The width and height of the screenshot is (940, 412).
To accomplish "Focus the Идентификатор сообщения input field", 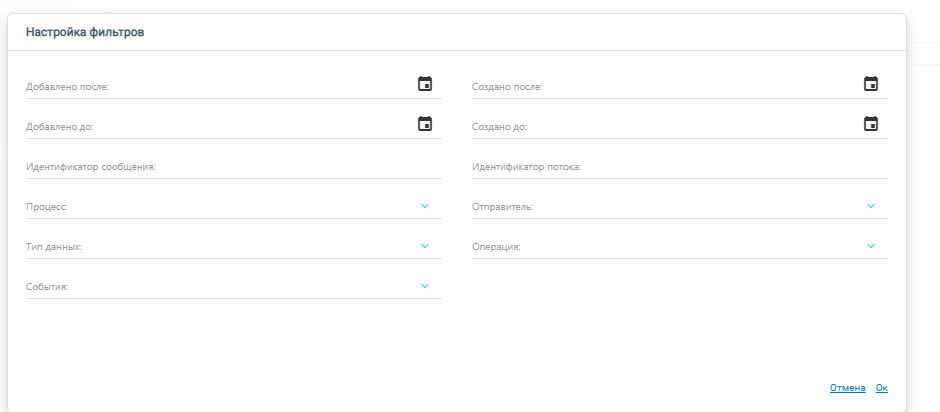I will [233, 167].
